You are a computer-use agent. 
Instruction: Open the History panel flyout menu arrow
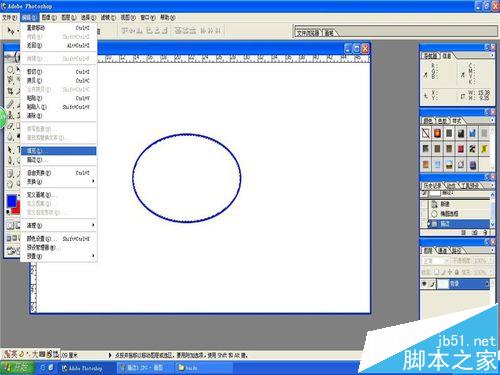point(492,185)
